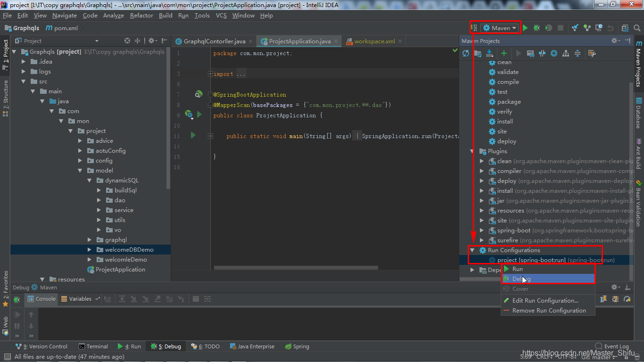Open Database side tool window
644x362 pixels.
[639, 113]
